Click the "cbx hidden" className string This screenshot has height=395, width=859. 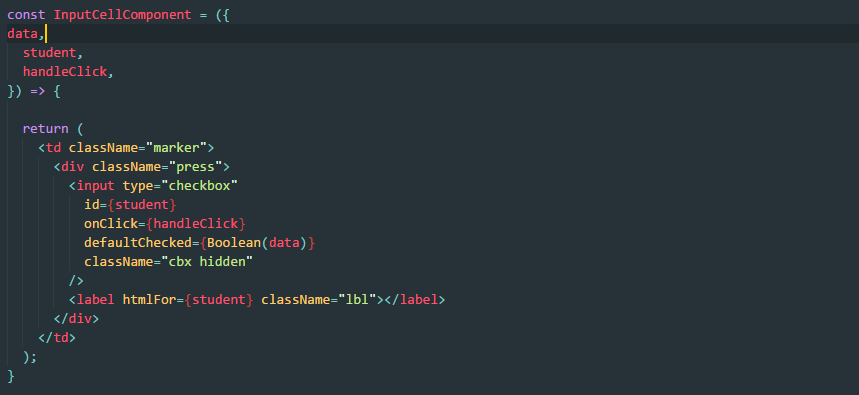pos(207,262)
